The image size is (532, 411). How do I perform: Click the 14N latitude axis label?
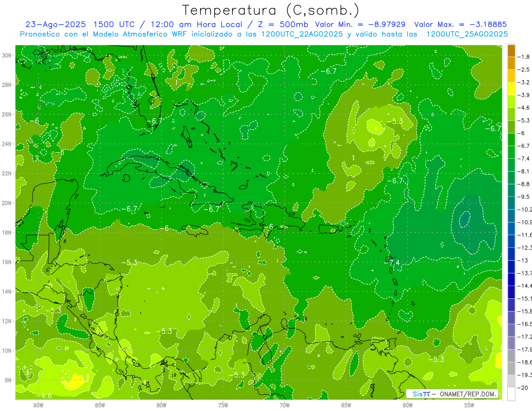point(8,291)
